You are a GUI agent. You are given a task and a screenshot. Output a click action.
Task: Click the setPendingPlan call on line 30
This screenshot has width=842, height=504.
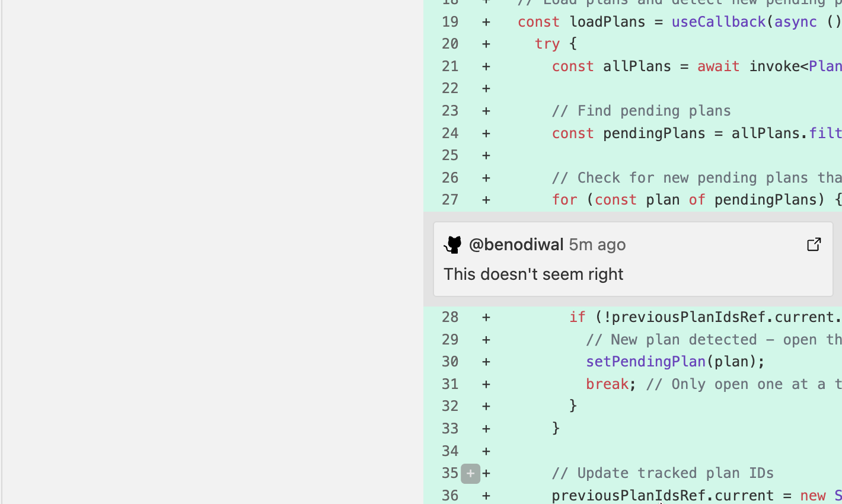coord(645,361)
